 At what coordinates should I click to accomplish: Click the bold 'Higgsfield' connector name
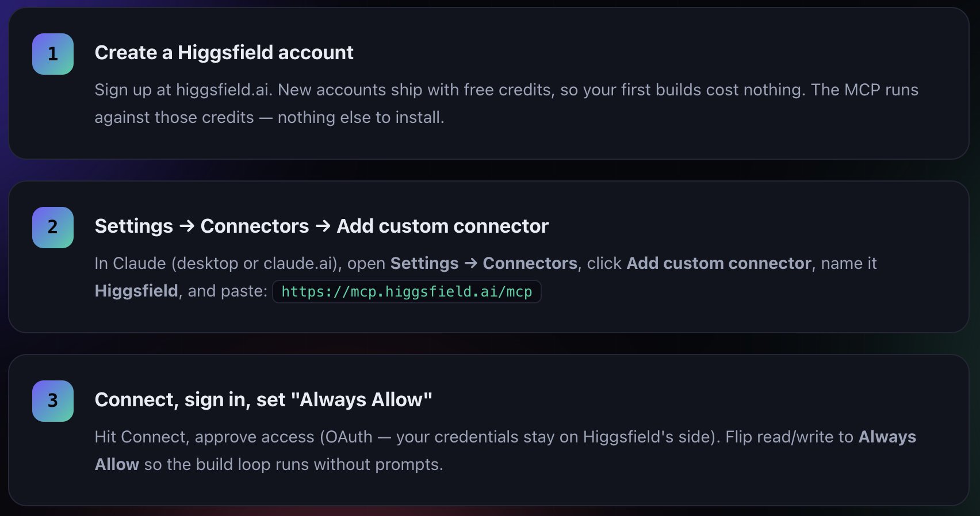click(x=136, y=291)
